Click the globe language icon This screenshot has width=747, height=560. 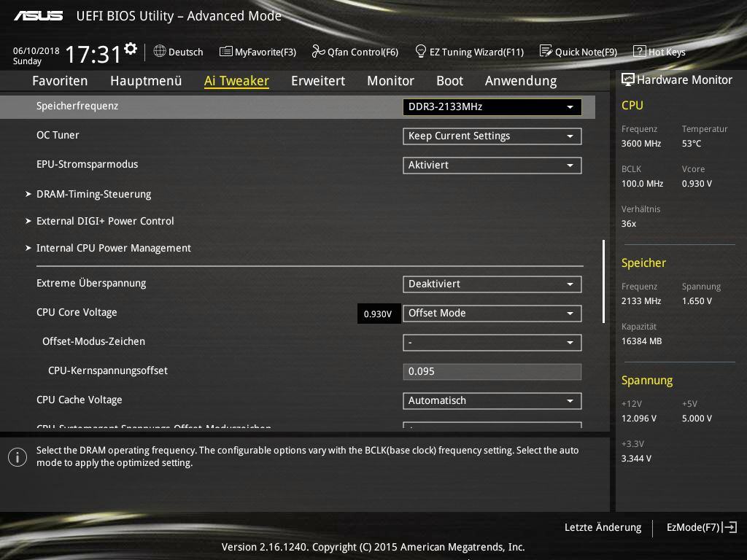[160, 51]
